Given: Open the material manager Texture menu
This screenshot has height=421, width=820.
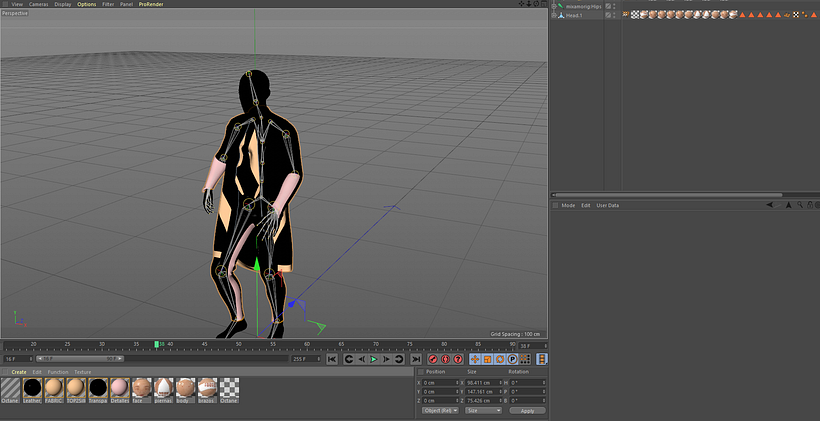Looking at the screenshot, I should [83, 372].
